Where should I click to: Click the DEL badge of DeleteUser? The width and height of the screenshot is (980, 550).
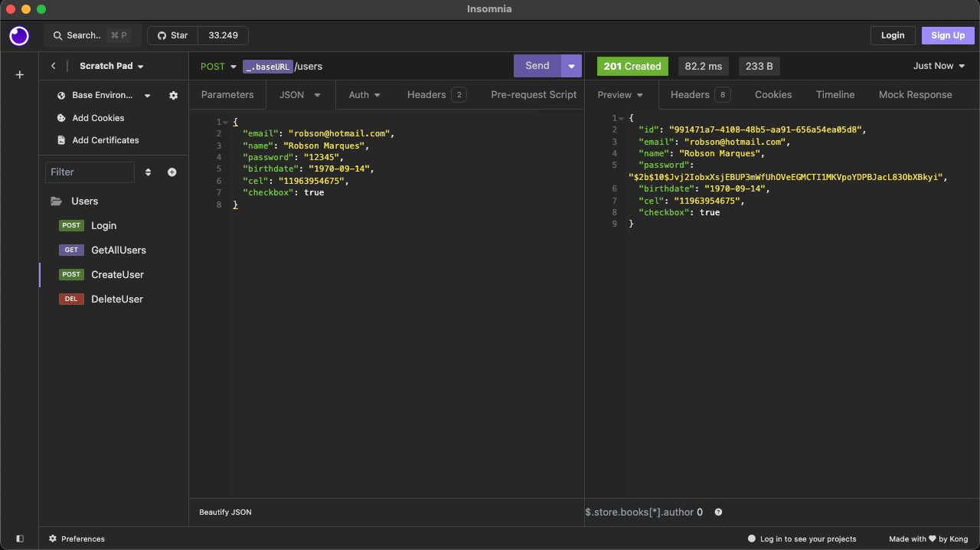[x=71, y=299]
